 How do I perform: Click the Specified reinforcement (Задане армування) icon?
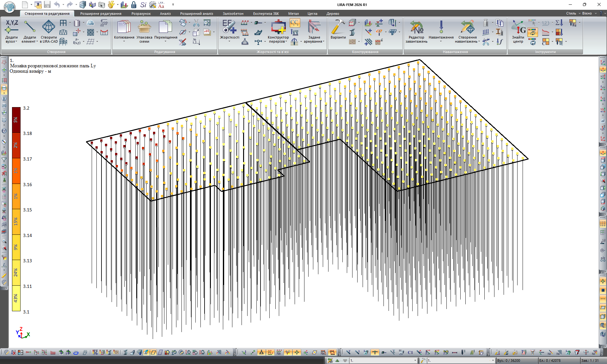point(314,27)
